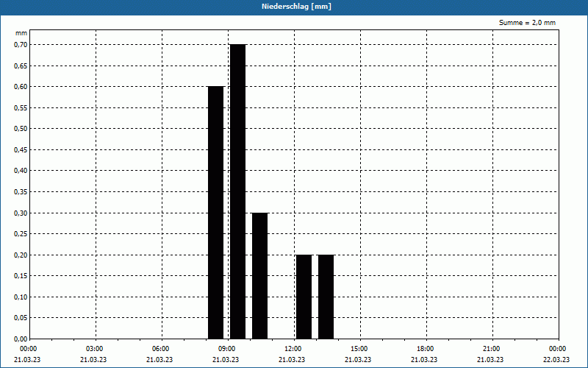Viewport: 588px width, 368px height.
Task: Click the 21.03.23 date under 12:00
Action: (292, 360)
